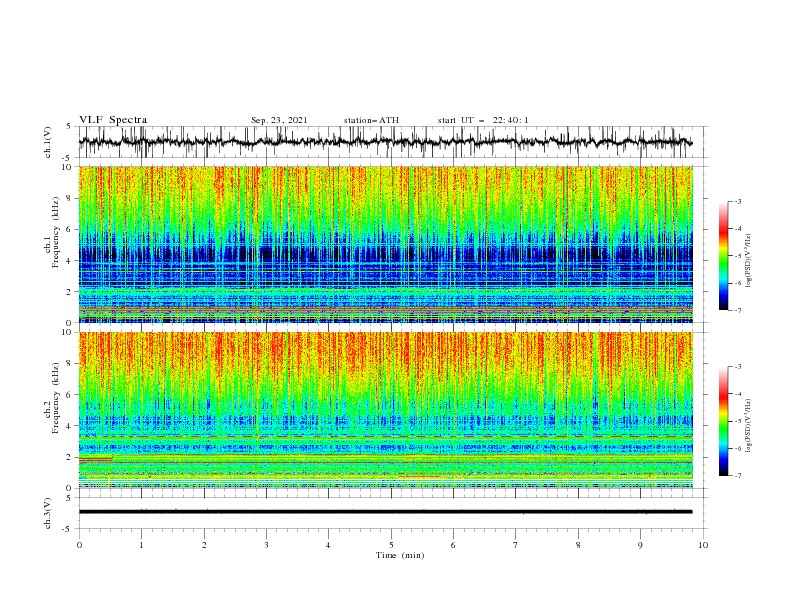The image size is (792, 612).
Task: Click the ch.2 colorbar log(PSD) label
Action: (x=748, y=426)
